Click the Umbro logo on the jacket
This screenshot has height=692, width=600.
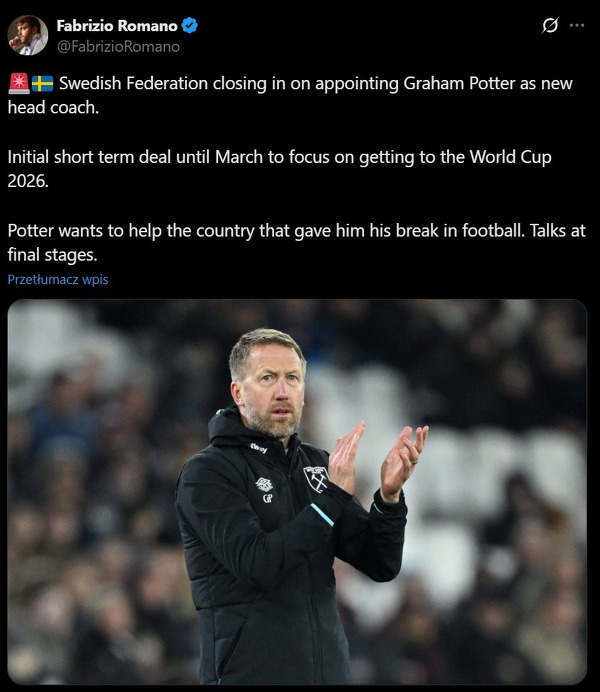pyautogui.click(x=264, y=485)
